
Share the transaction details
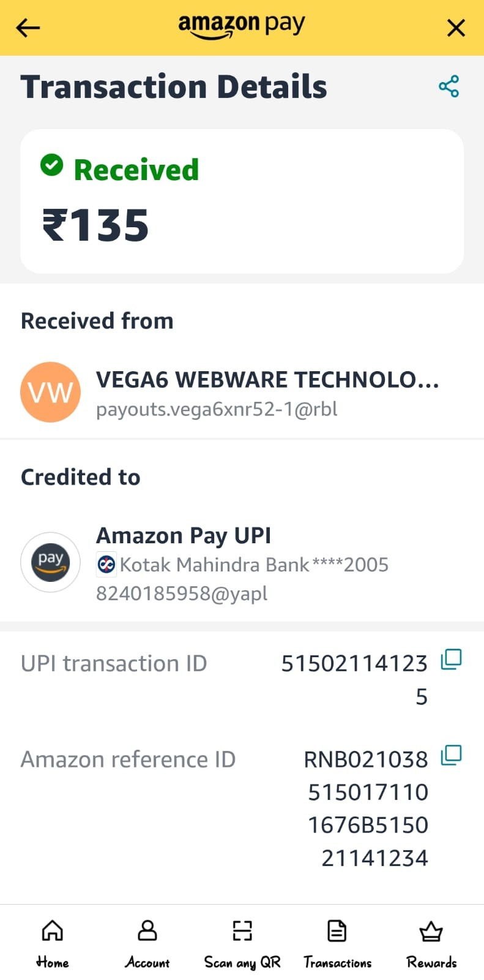coord(449,86)
